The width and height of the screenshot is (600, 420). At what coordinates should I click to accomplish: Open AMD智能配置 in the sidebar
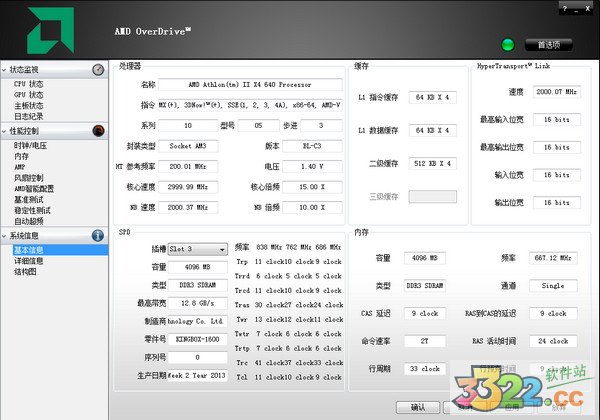tap(34, 189)
